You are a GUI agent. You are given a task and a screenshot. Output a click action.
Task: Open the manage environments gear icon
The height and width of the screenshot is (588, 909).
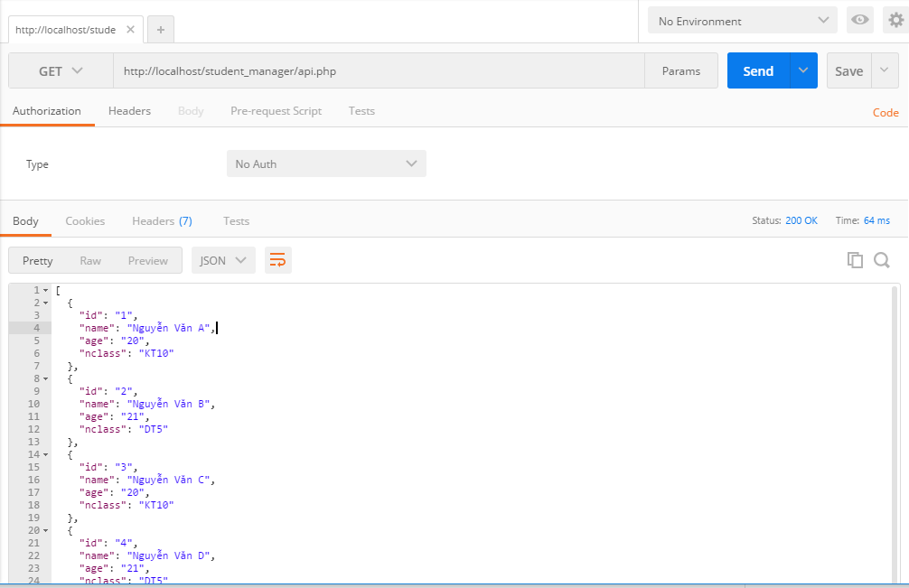(x=895, y=20)
